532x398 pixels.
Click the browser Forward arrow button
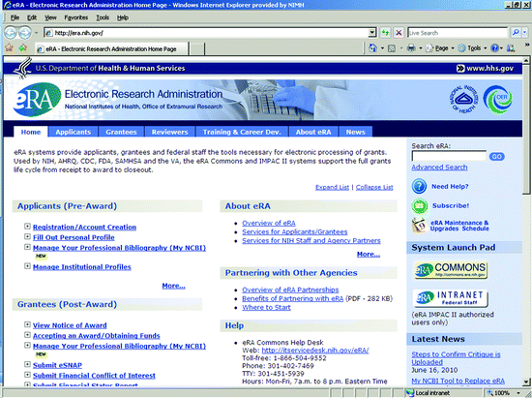point(24,33)
